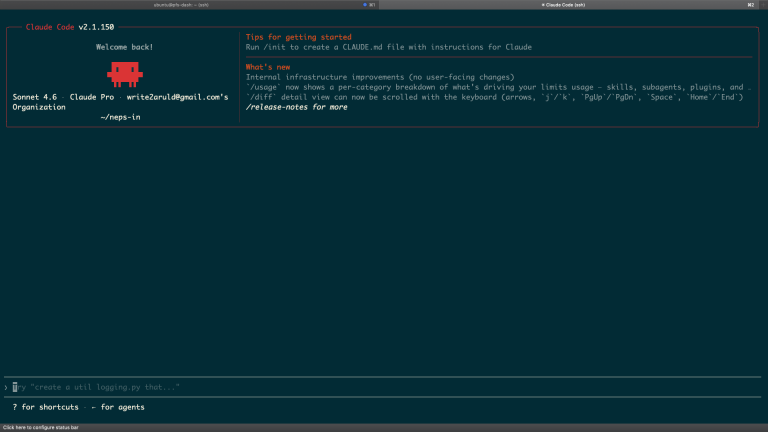
Task: Click the 'Run /init to create a CLAUDE.md' line
Action: [x=388, y=47]
